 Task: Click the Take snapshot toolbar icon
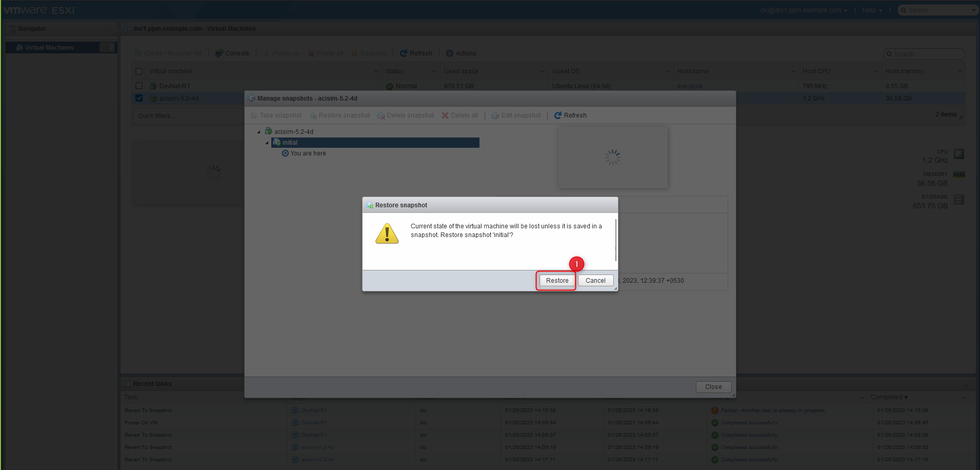[x=254, y=115]
